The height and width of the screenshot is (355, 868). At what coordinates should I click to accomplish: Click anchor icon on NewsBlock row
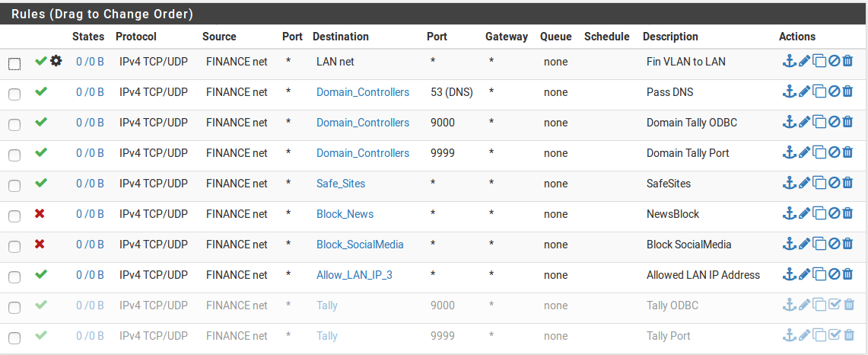(x=790, y=213)
